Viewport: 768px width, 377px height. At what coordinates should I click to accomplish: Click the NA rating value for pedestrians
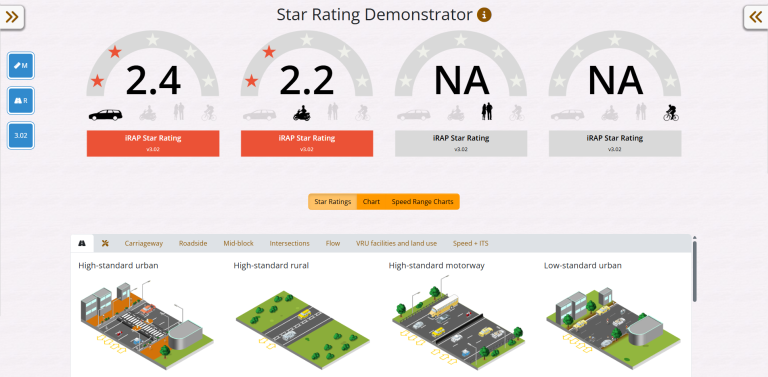tap(461, 80)
